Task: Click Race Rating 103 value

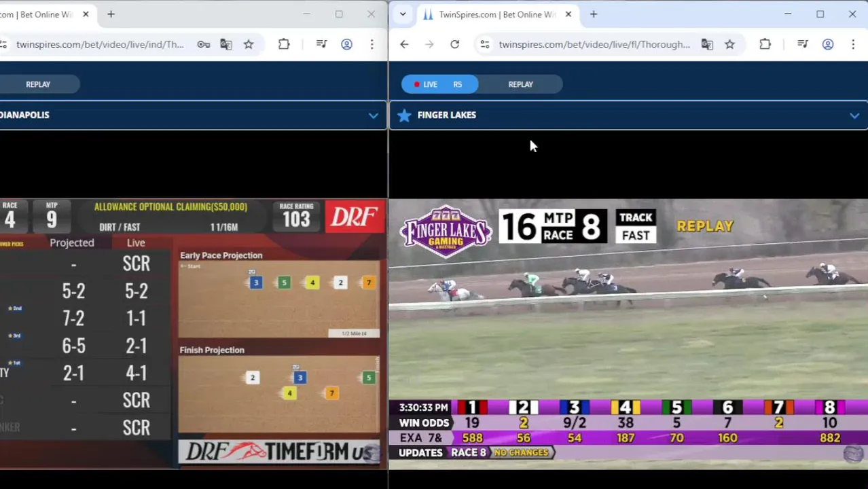Action: (x=296, y=220)
